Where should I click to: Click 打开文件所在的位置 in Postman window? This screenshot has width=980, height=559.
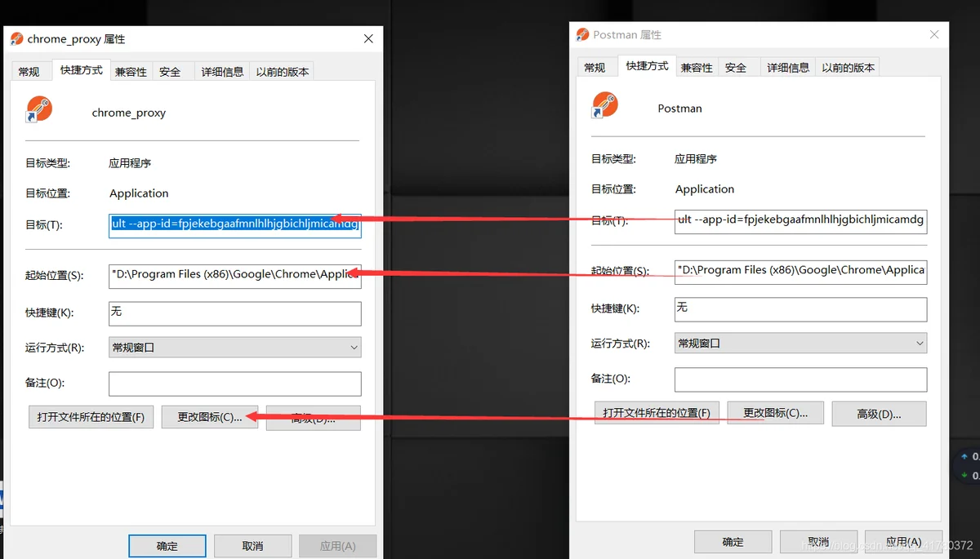click(657, 413)
